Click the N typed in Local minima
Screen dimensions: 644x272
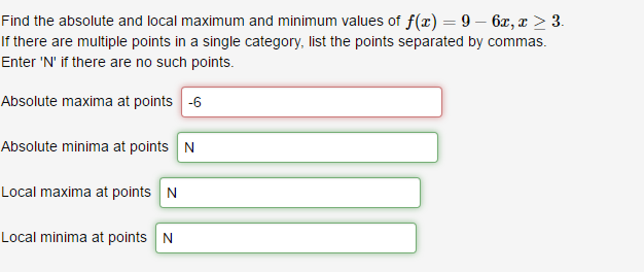pyautogui.click(x=167, y=238)
